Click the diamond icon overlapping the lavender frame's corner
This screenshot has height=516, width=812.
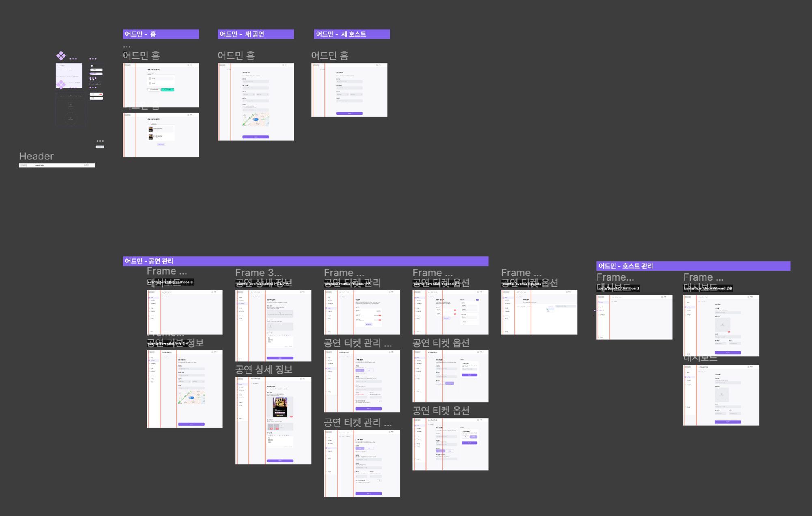tap(61, 84)
